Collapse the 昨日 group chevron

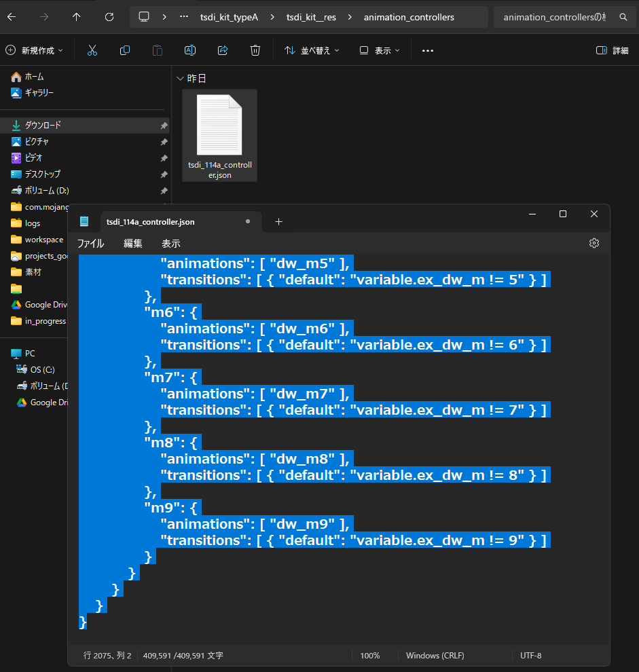(x=180, y=79)
